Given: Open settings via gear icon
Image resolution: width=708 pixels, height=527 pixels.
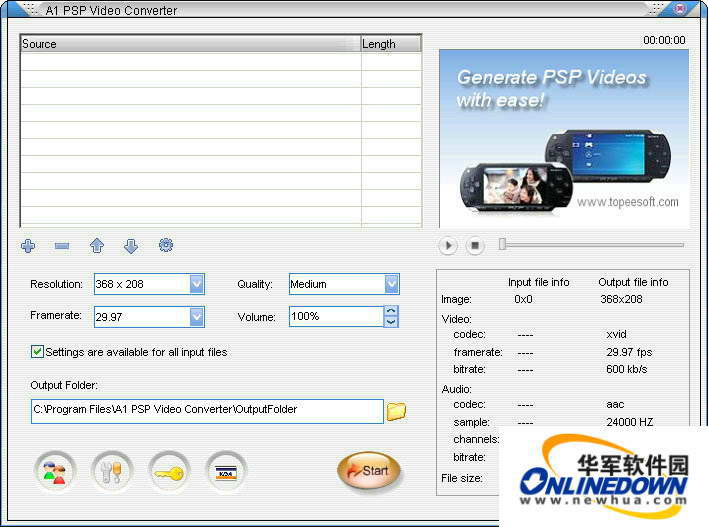Looking at the screenshot, I should (x=166, y=245).
